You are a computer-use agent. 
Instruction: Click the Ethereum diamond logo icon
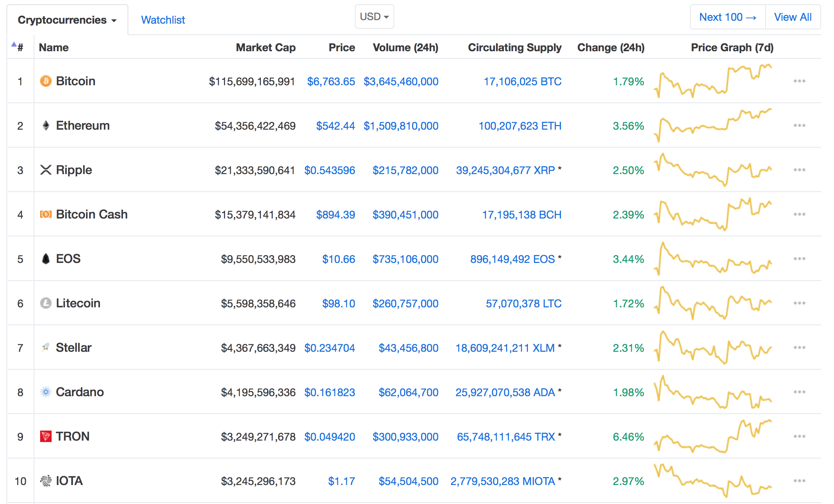[46, 125]
